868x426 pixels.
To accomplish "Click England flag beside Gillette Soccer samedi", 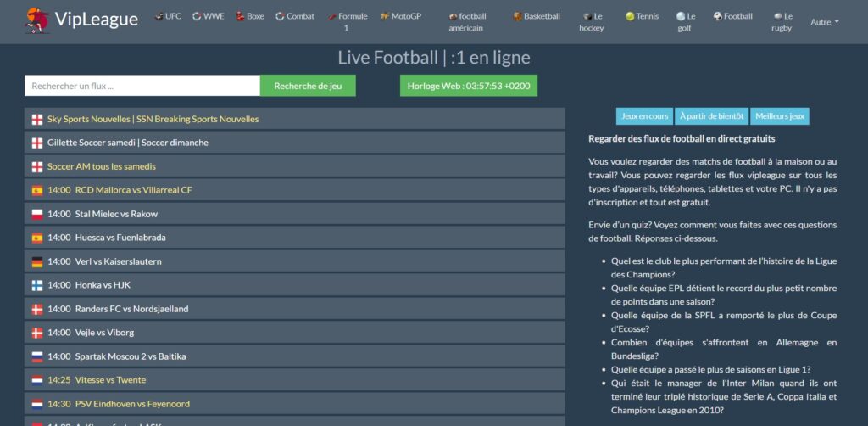I will pos(37,143).
